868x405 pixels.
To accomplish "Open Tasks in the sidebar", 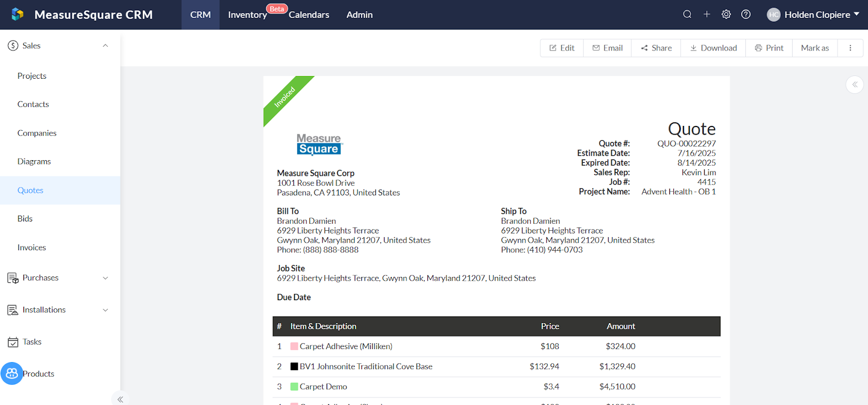I will click(32, 342).
